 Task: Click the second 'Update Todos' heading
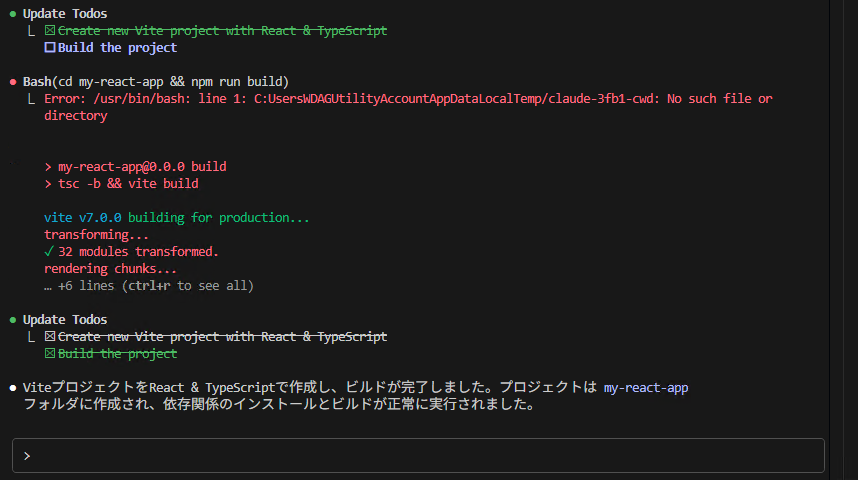(x=65, y=320)
